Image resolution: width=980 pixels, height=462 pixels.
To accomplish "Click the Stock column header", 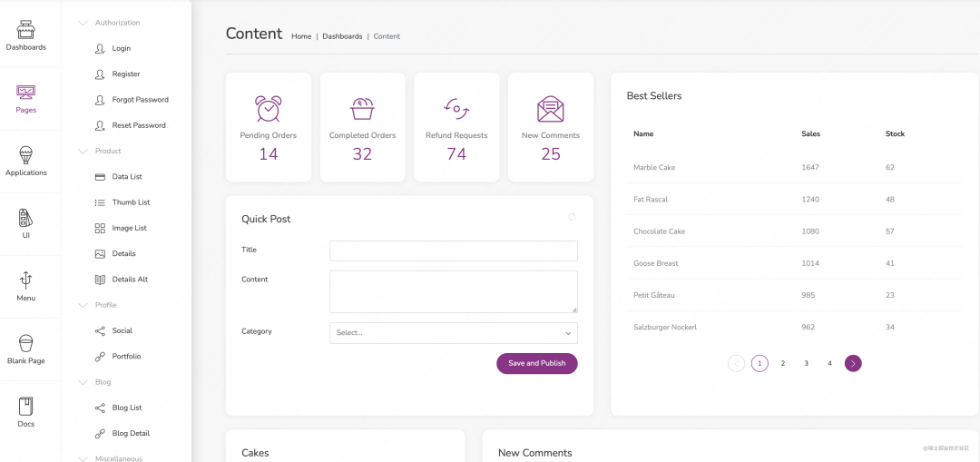I will (895, 133).
